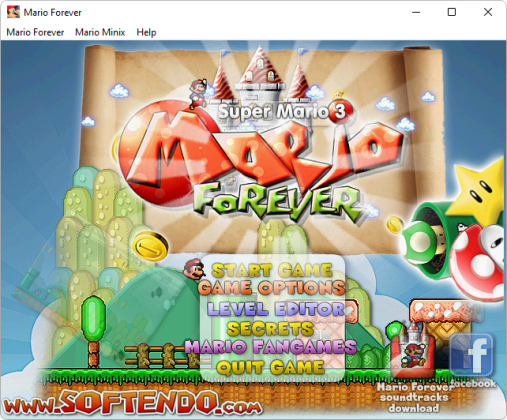Click the Super Mario 3 subtitle text
This screenshot has width=507, height=420.
coord(285,111)
